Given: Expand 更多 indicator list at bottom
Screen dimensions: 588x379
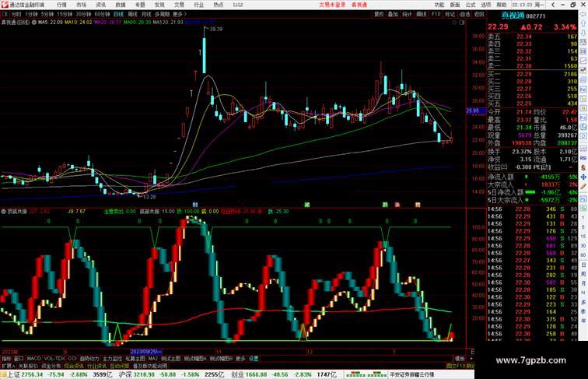Looking at the screenshot, I should tap(240, 359).
